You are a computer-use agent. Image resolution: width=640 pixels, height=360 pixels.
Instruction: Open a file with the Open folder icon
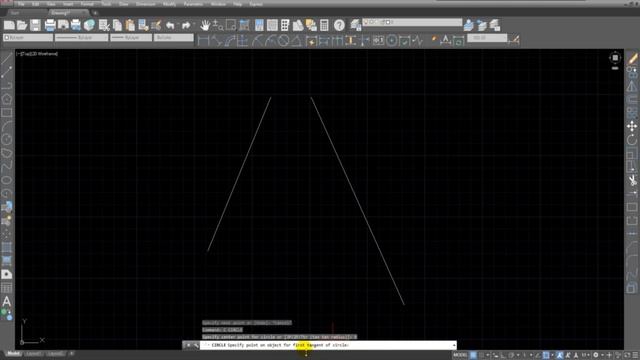coord(22,25)
